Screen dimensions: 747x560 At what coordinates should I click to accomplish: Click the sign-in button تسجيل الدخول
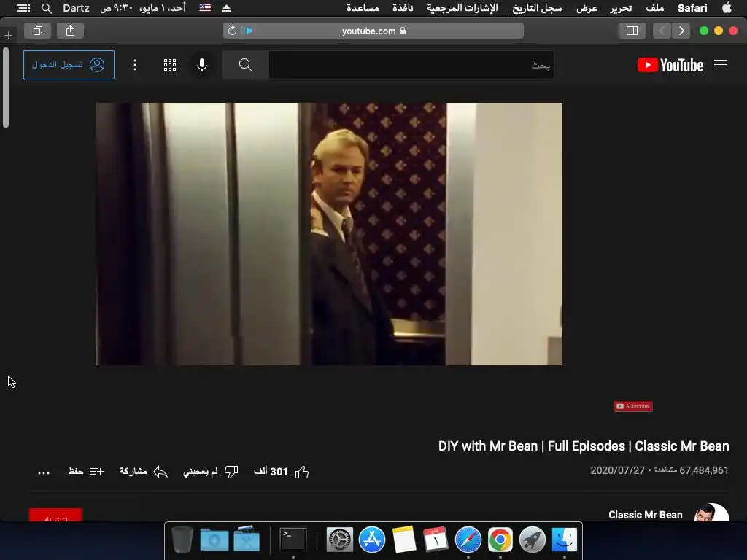point(69,65)
